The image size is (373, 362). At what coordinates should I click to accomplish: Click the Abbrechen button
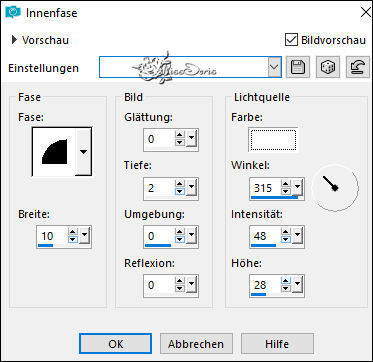pos(196,344)
